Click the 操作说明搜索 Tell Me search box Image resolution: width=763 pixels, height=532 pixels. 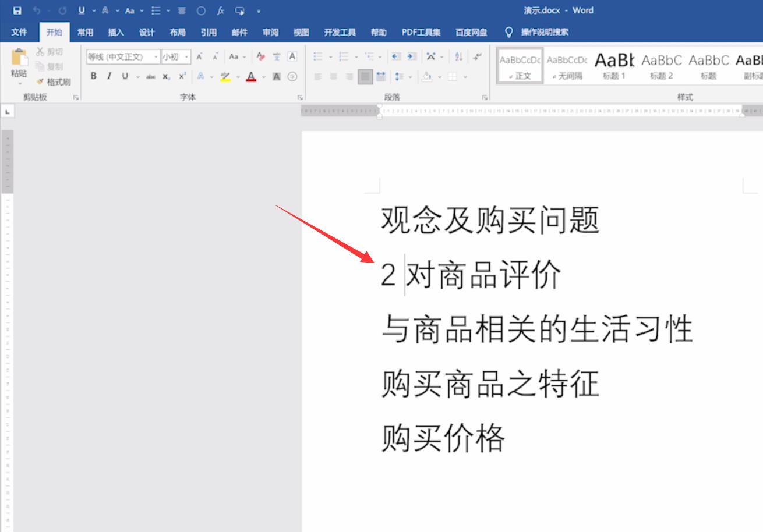537,33
